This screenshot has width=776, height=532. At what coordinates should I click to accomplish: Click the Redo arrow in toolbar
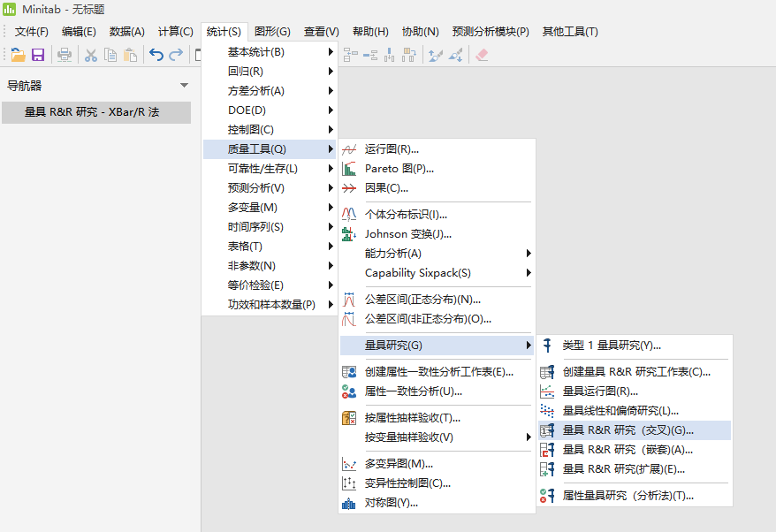[176, 55]
